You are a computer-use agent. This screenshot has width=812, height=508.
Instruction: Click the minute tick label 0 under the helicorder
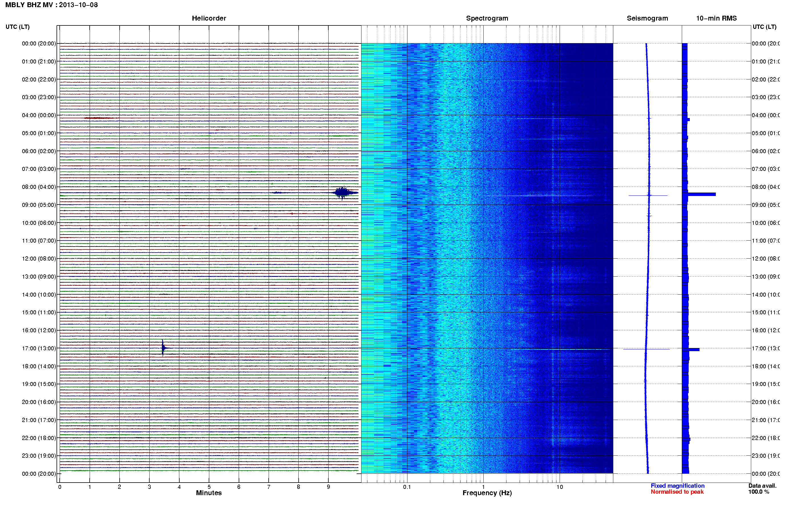point(60,487)
